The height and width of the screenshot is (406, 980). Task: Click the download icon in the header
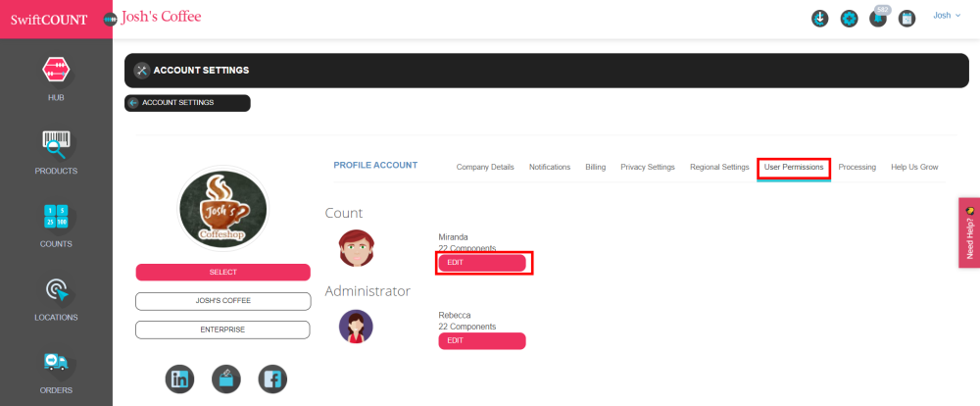pos(819,19)
